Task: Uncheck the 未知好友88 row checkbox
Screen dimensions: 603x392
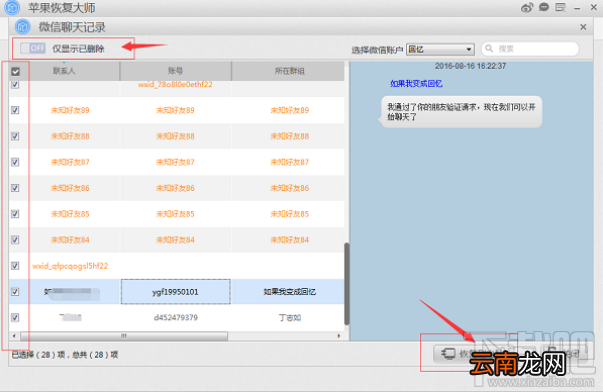Action: tap(15, 136)
